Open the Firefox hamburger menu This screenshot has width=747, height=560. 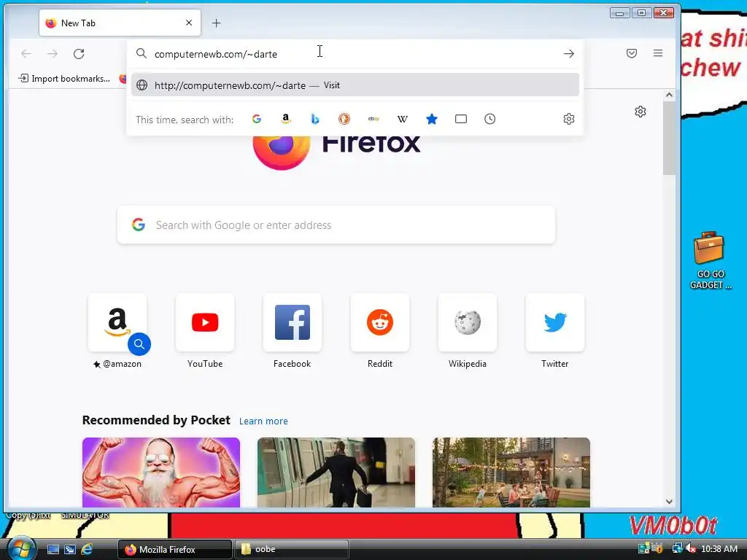click(658, 53)
